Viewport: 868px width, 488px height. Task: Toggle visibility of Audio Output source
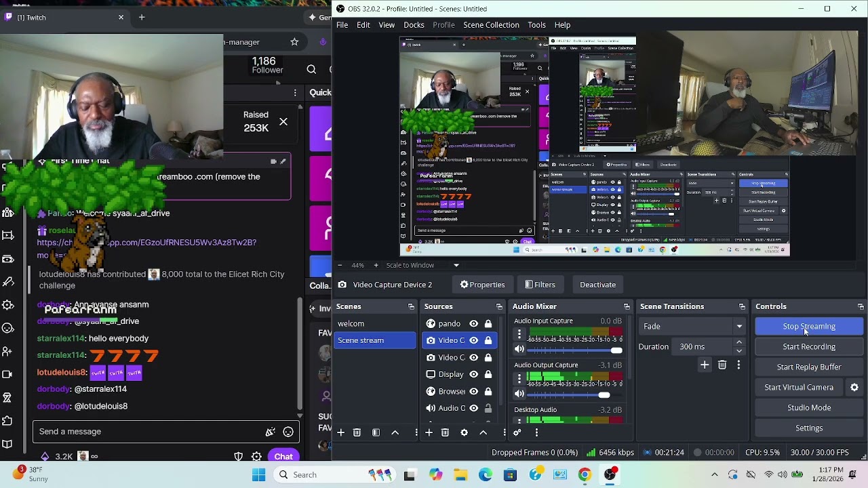473,408
